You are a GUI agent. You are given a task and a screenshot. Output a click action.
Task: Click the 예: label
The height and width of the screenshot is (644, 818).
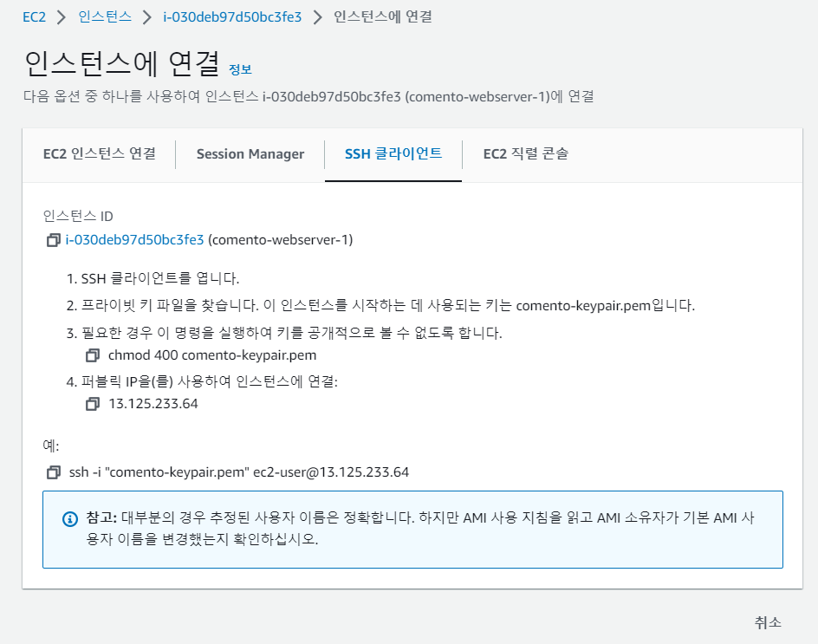(51, 446)
